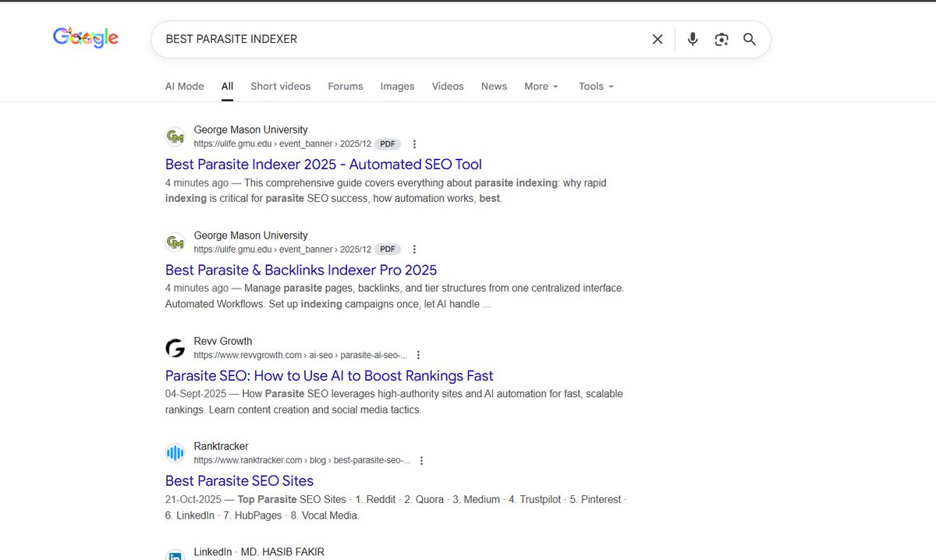The height and width of the screenshot is (560, 936).
Task: Click the 21-Oct-2025 Top Parasite SEO Sites snippet
Action: click(x=395, y=507)
